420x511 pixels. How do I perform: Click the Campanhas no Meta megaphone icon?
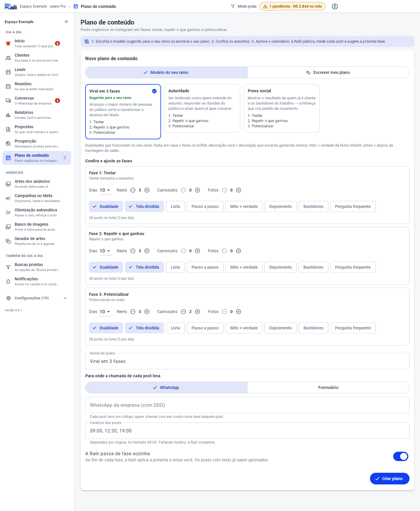(x=8, y=198)
